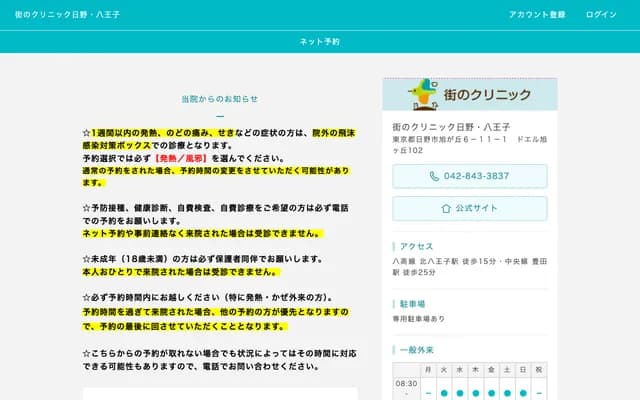Click the 駐車場 section heading
The image size is (640, 400).
tap(413, 303)
